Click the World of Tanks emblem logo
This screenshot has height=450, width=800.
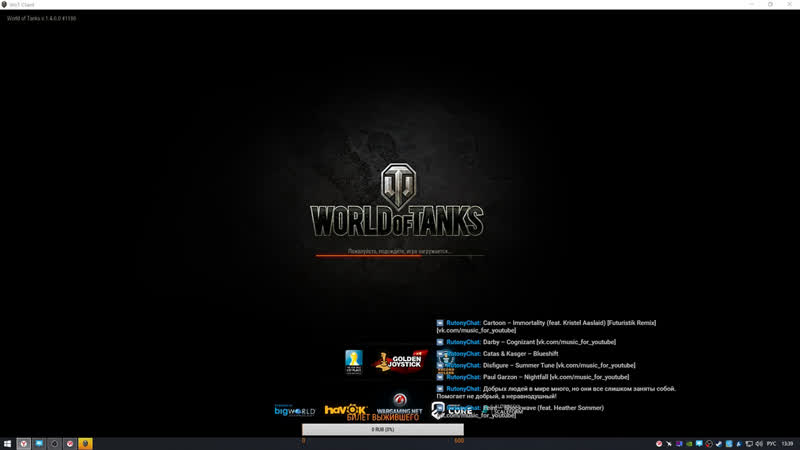(397, 185)
